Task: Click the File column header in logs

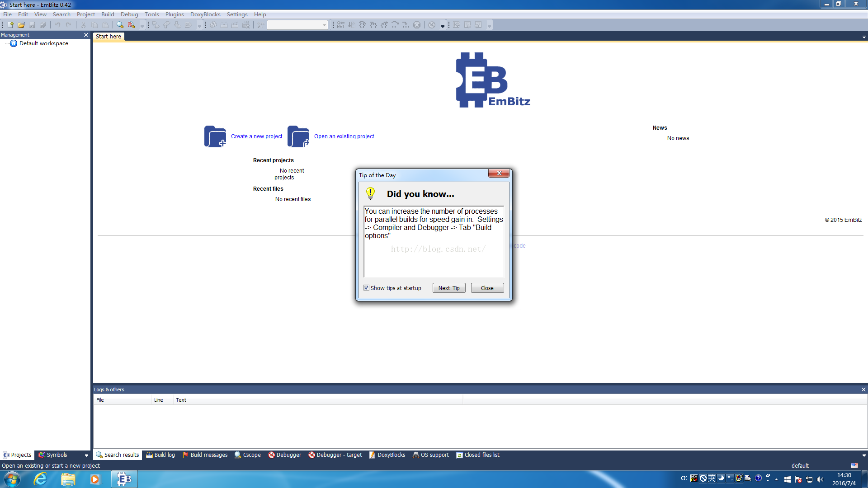Action: (123, 400)
